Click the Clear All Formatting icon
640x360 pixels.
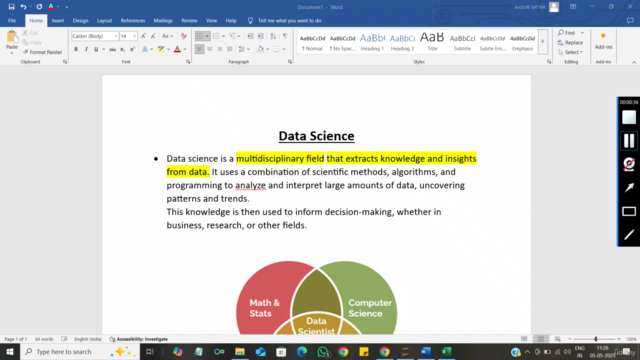(184, 36)
